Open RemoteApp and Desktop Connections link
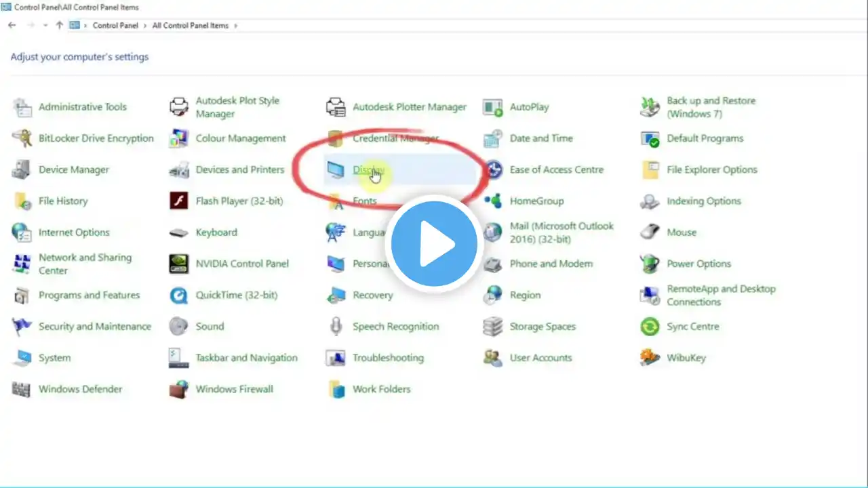Screen dimensions: 868x488 tap(722, 296)
